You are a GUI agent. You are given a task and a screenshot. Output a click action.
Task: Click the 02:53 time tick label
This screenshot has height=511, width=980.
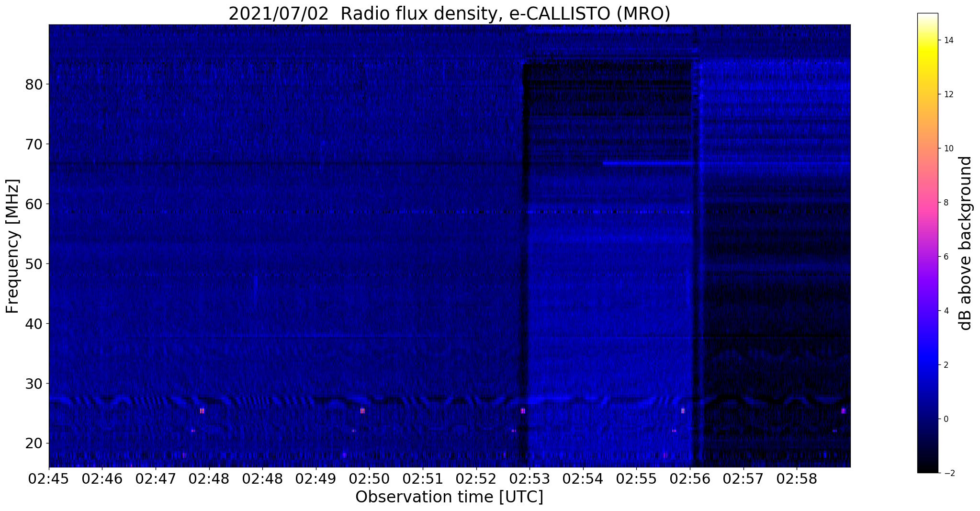[529, 479]
